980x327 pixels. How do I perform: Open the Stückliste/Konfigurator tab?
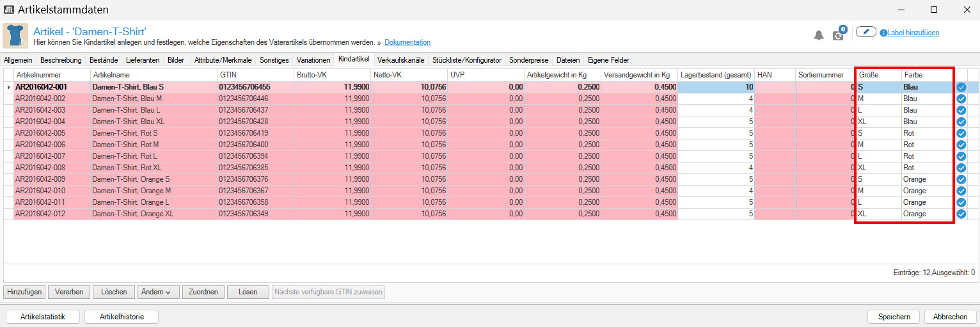point(466,60)
